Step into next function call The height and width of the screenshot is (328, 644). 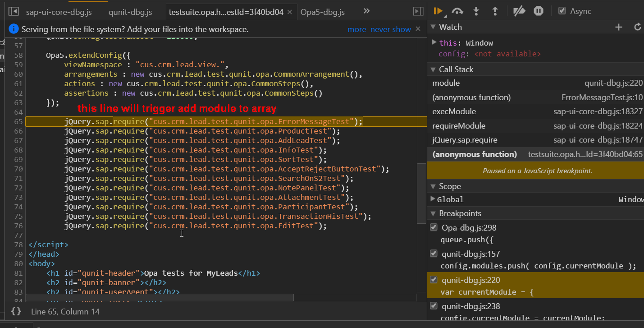476,11
